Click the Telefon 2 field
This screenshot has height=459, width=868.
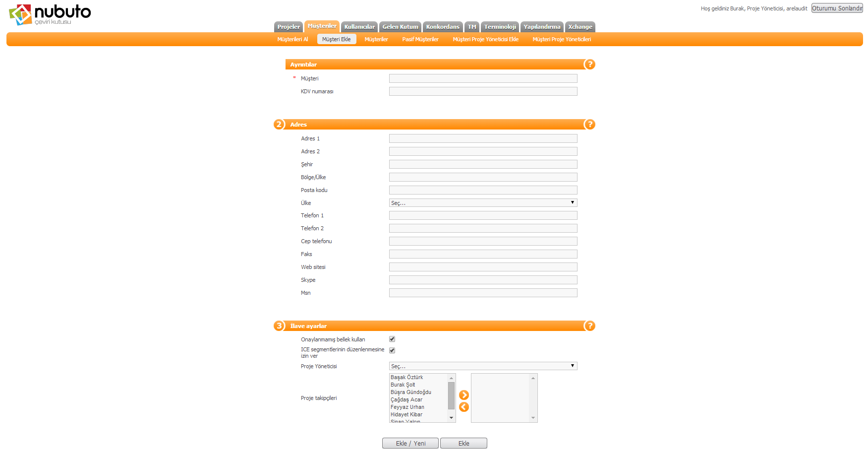pos(483,228)
